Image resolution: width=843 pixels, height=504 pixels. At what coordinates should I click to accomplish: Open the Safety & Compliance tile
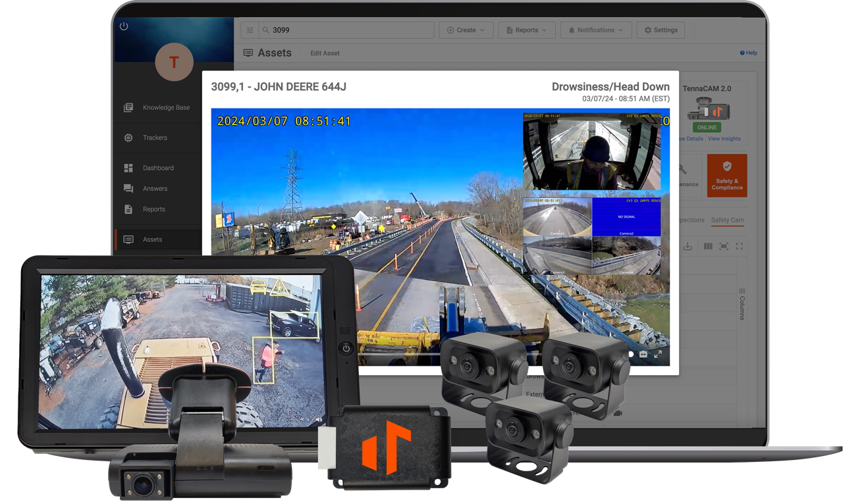(x=727, y=176)
